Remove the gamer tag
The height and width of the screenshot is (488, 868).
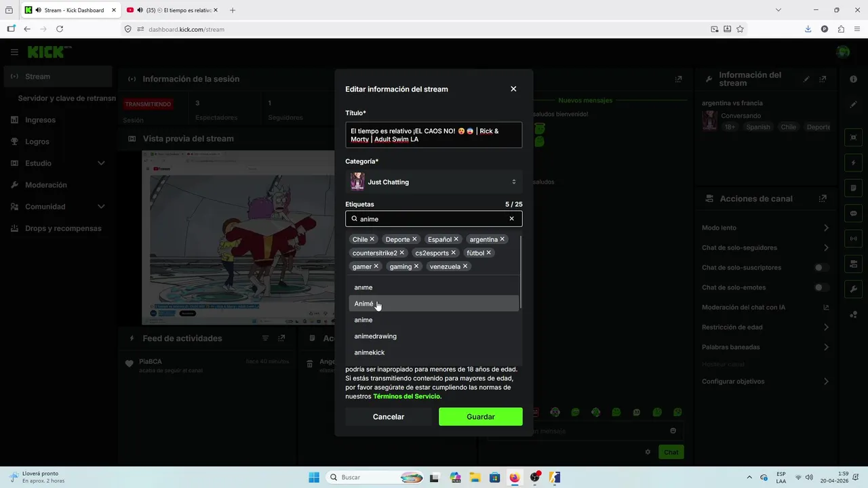pos(376,266)
